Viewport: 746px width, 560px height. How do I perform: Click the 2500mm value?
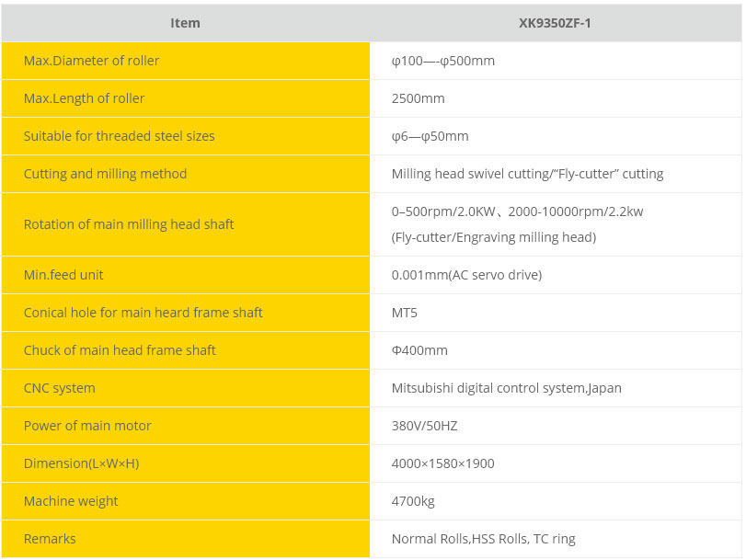tap(418, 98)
